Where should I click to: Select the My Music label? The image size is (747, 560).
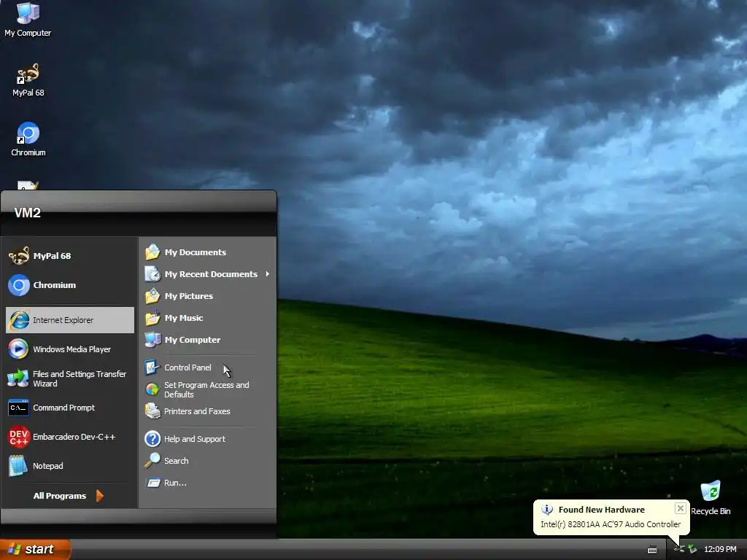pyautogui.click(x=184, y=318)
